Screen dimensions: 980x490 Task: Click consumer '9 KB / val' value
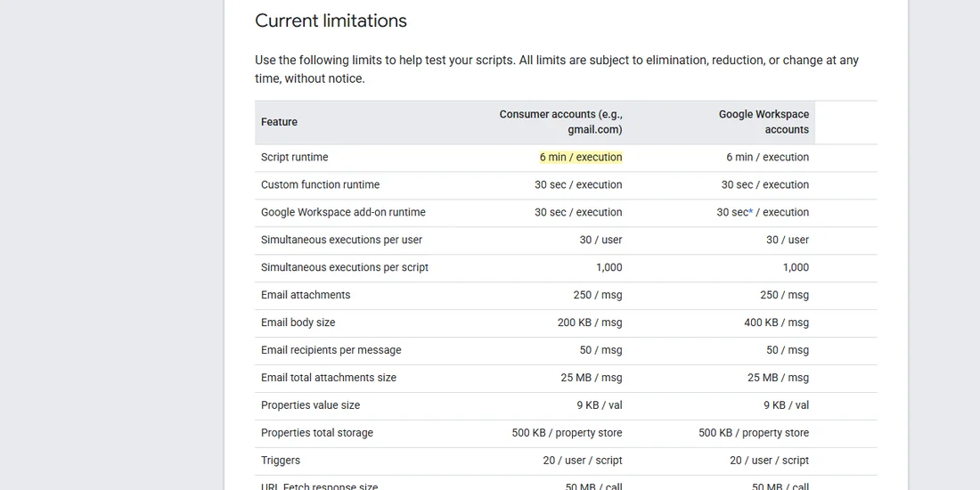point(600,405)
